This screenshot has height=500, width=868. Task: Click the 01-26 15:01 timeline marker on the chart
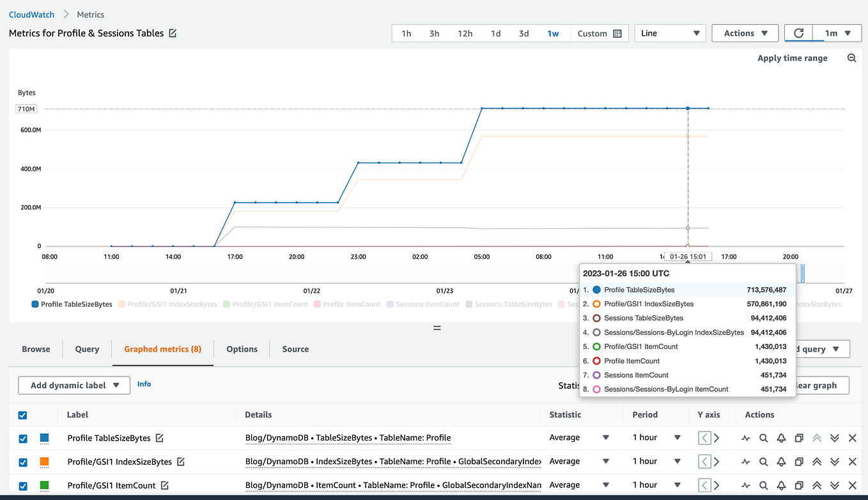[x=687, y=255]
